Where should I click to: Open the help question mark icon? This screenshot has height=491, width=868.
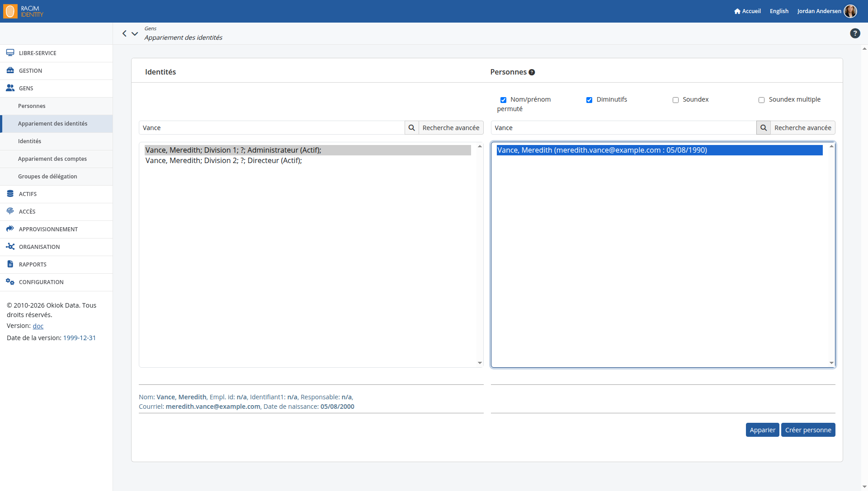855,33
